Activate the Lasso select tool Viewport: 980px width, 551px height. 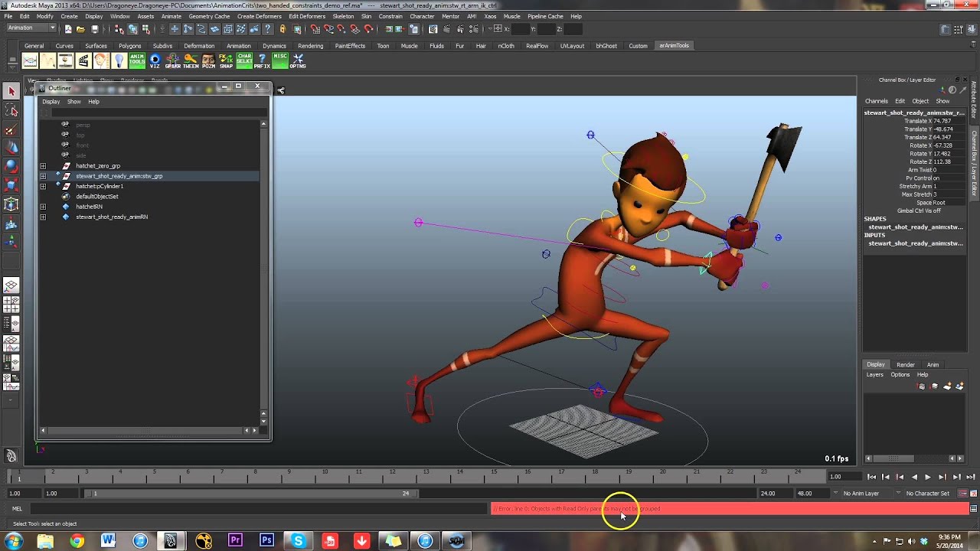click(11, 110)
